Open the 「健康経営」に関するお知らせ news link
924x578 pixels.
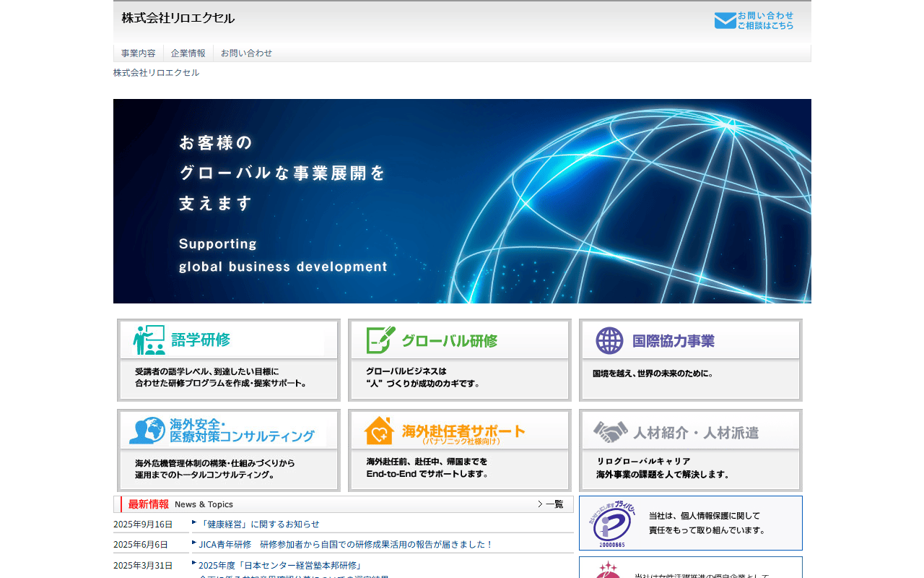(x=258, y=524)
